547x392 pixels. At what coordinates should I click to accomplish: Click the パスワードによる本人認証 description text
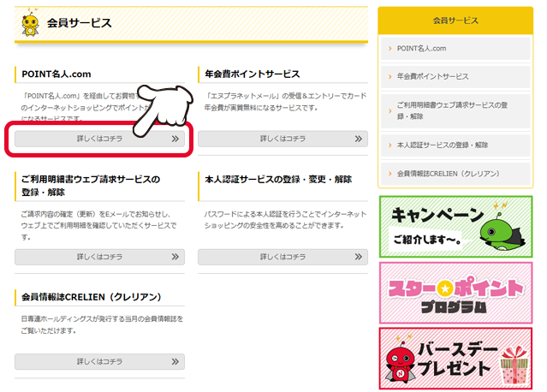tap(285, 220)
